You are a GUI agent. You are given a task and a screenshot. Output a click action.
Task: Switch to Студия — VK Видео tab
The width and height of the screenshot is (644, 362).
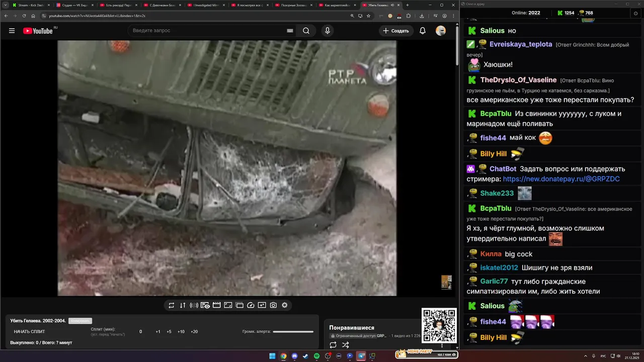74,5
